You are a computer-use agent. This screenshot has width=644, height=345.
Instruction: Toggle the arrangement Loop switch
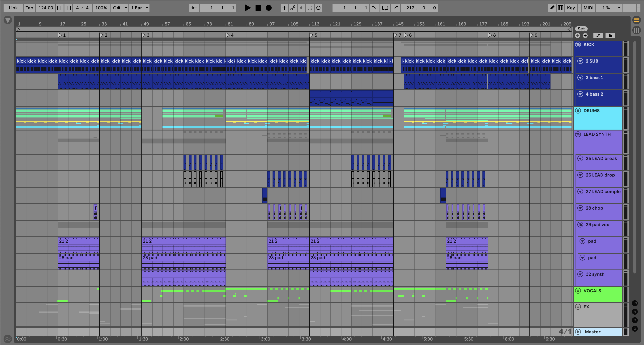pyautogui.click(x=385, y=8)
